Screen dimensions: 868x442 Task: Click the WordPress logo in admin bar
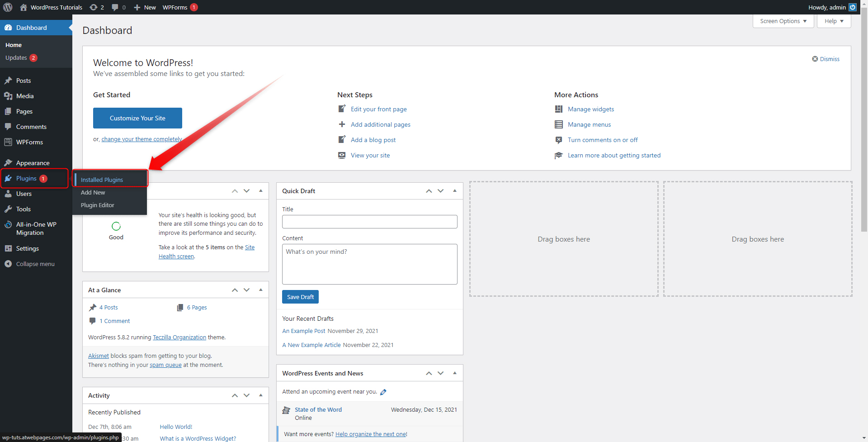pyautogui.click(x=8, y=7)
